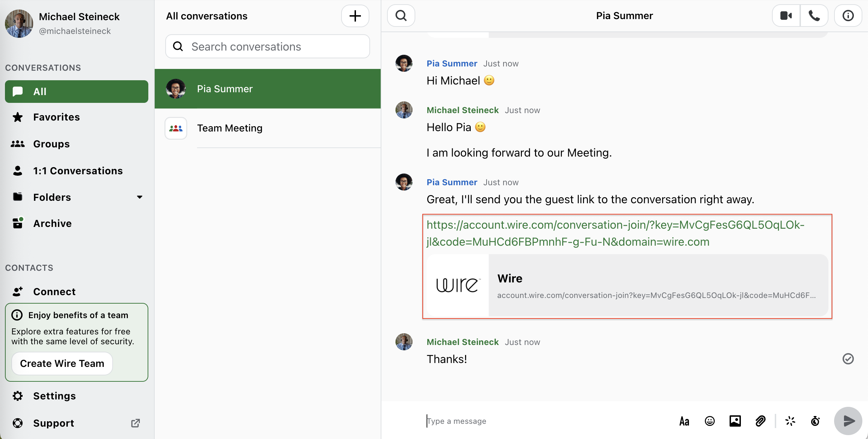868x439 pixels.
Task: Open Connect under Contacts
Action: (x=77, y=292)
